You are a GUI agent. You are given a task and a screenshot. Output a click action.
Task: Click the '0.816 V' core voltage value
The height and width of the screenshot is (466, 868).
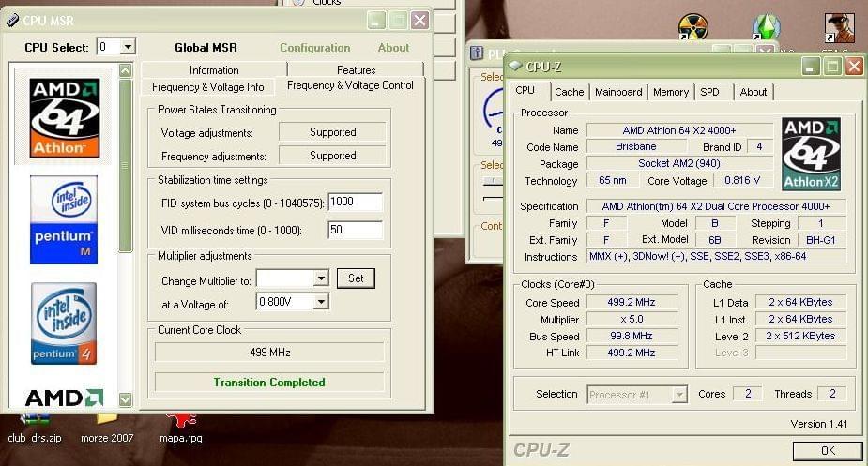click(x=742, y=180)
